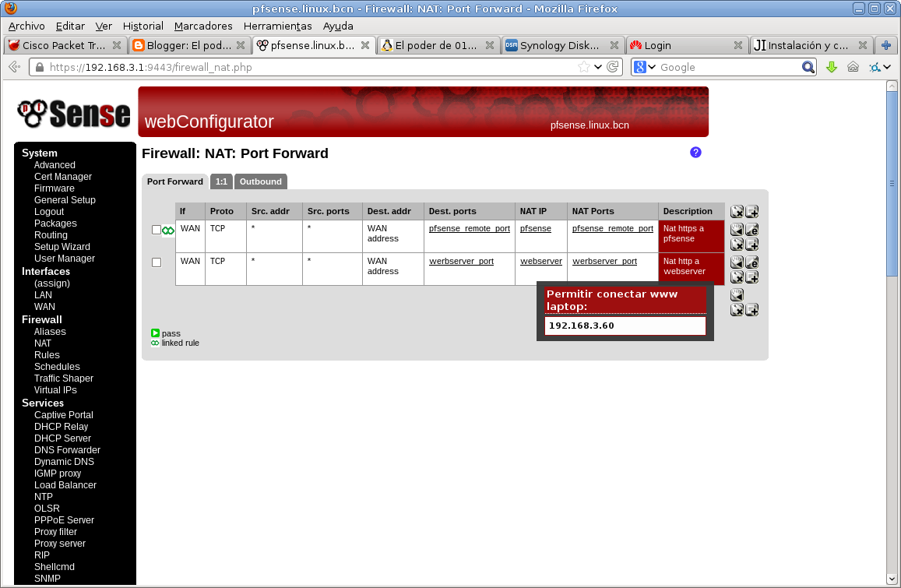Open webConfigurator help via question mark icon
The width and height of the screenshot is (901, 588).
click(695, 153)
